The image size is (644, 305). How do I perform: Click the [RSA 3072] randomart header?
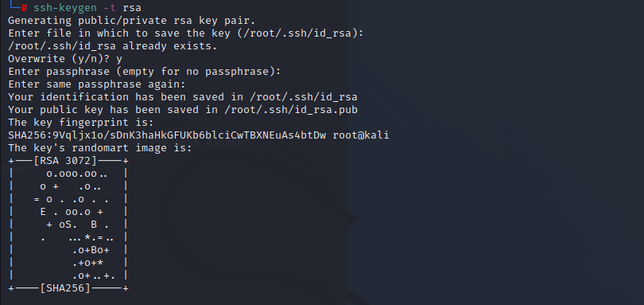pyautogui.click(x=65, y=161)
